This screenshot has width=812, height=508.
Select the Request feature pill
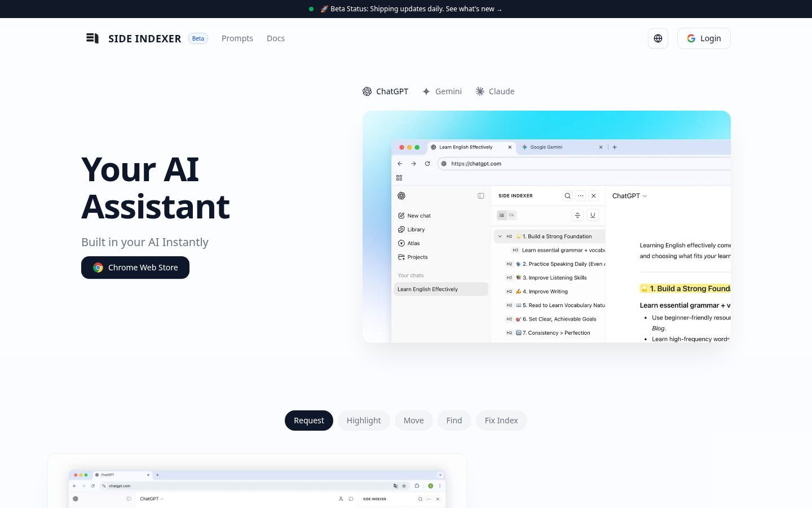309,421
